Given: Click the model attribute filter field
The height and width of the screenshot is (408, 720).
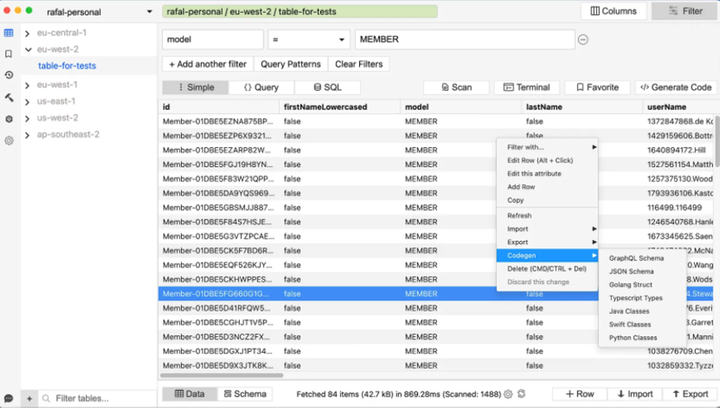Looking at the screenshot, I should (x=213, y=39).
